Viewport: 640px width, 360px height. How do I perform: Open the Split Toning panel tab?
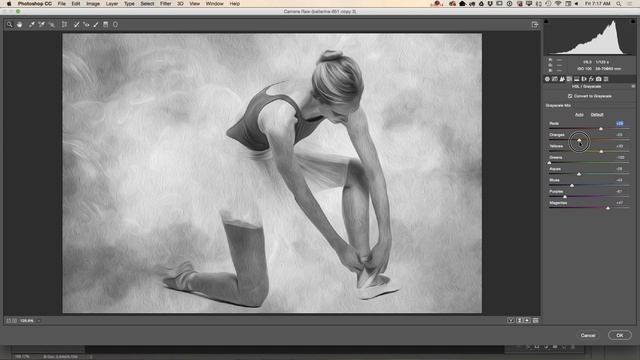(x=577, y=79)
